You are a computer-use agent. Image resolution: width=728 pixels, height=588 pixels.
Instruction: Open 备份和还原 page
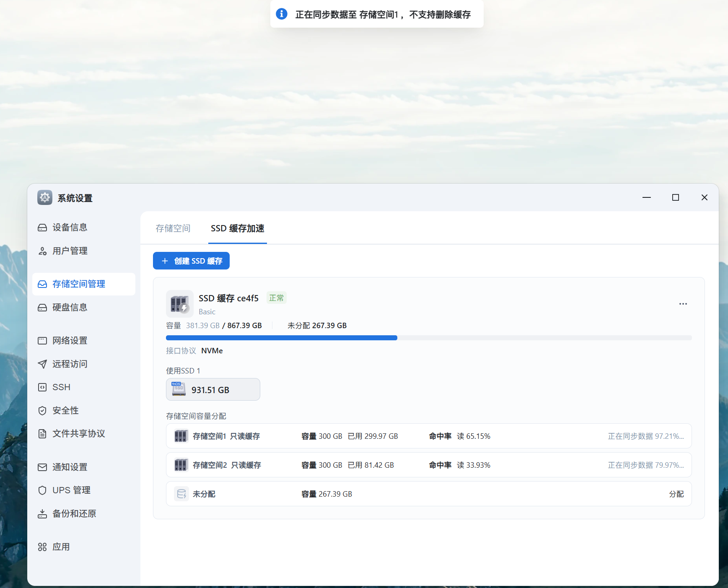(x=84, y=514)
